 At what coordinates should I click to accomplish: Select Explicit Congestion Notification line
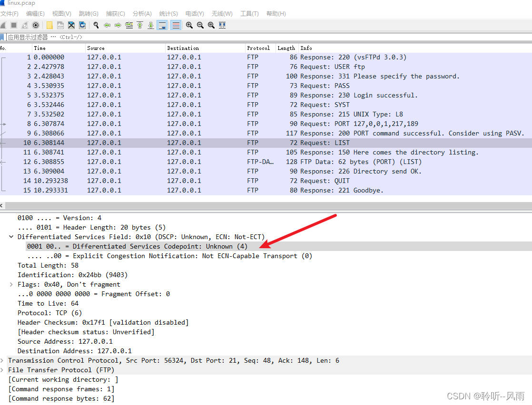(x=170, y=256)
